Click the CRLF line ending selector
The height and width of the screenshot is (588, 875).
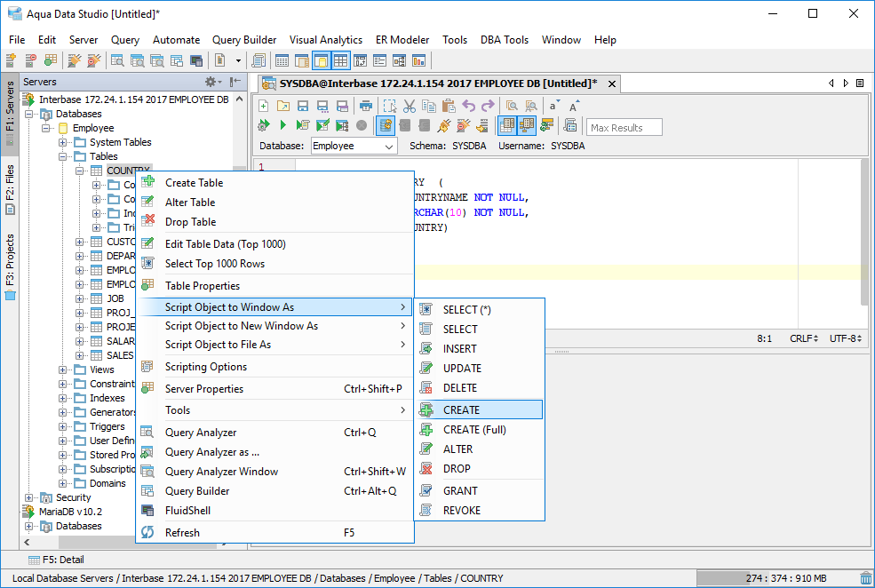[x=804, y=338]
